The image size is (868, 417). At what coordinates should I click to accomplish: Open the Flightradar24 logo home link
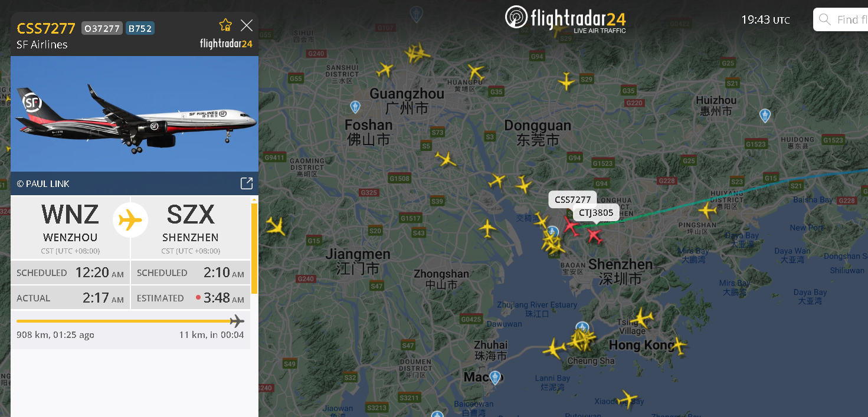[565, 19]
